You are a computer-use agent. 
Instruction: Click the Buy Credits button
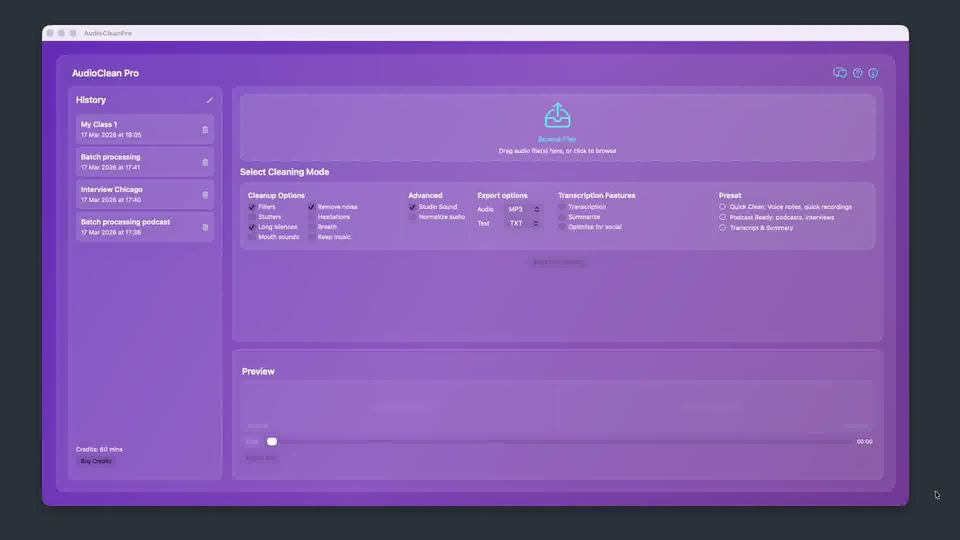click(x=97, y=461)
